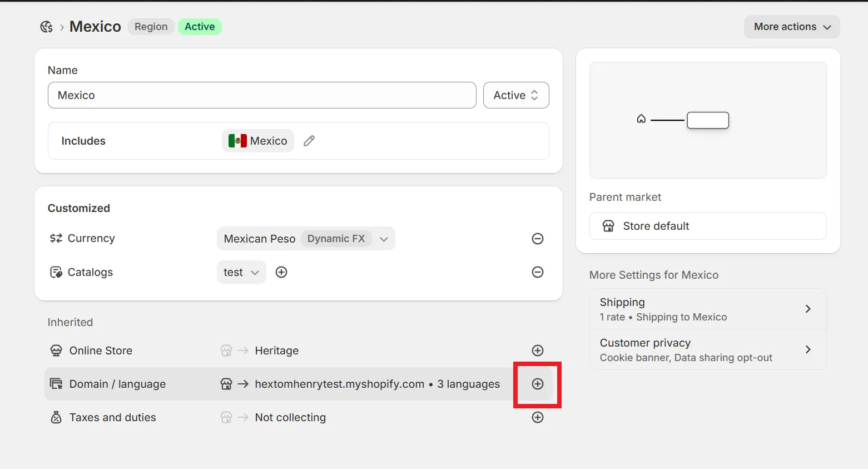Click the Markets globe breadcrumb icon
Image resolution: width=868 pixels, height=469 pixels.
[47, 27]
